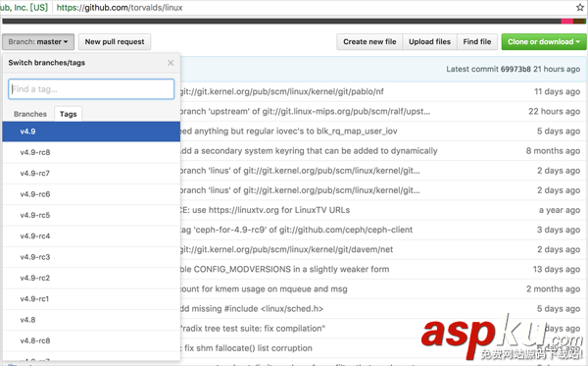Open commit about missing linux/sched.h include
The image size is (588, 366).
252,308
